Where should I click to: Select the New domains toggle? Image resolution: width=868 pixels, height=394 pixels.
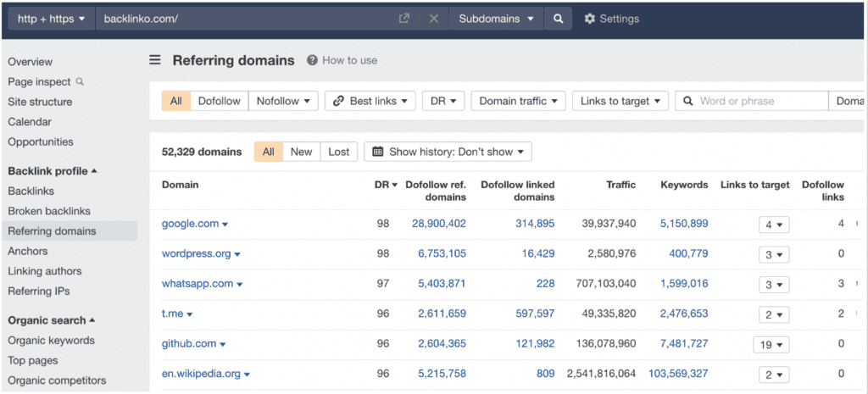pos(301,152)
